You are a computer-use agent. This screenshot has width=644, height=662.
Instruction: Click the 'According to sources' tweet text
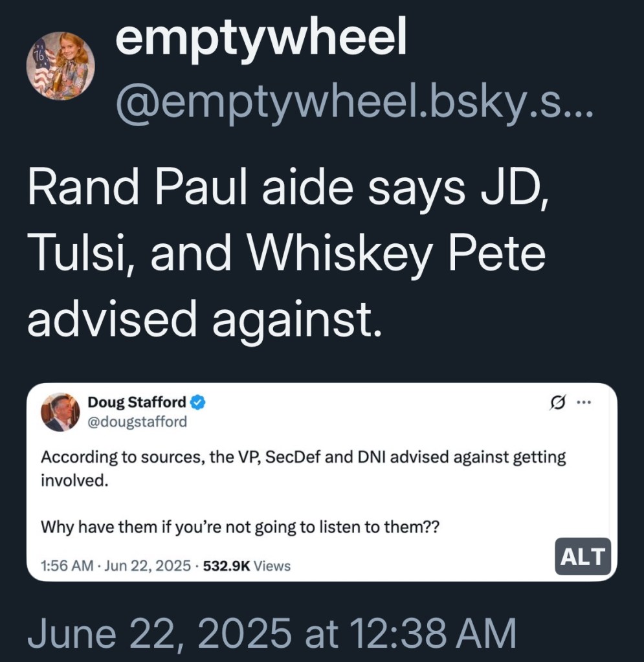point(303,458)
